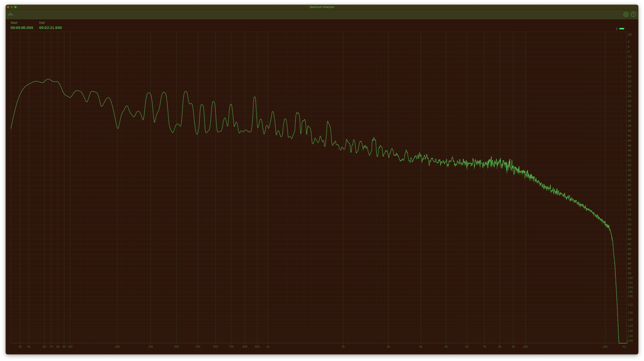Image resolution: width=644 pixels, height=361 pixels.
Task: Click the "-20" dB axis label
Action: tap(629, 81)
